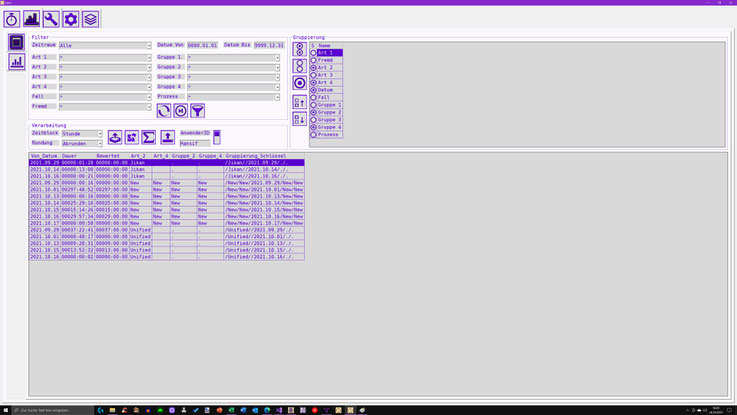
Task: Toggle the AnwenderID vertical switch
Action: pyautogui.click(x=217, y=137)
